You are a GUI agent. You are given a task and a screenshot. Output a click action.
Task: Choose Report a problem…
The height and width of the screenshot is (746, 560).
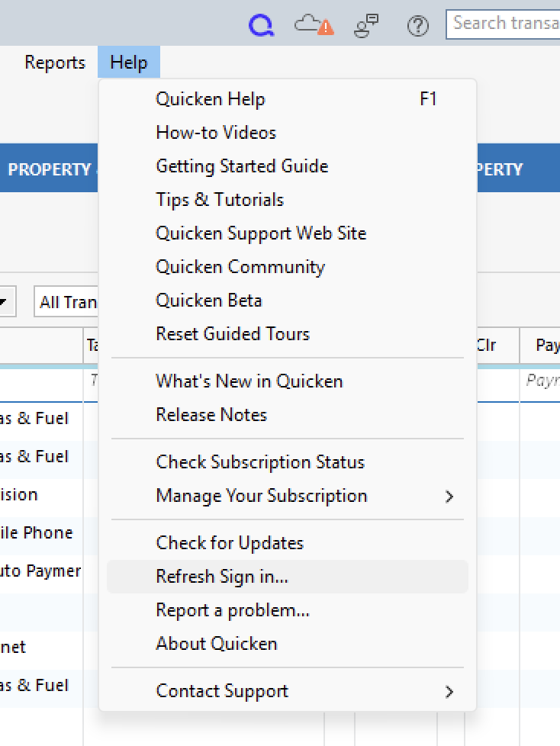288,610
